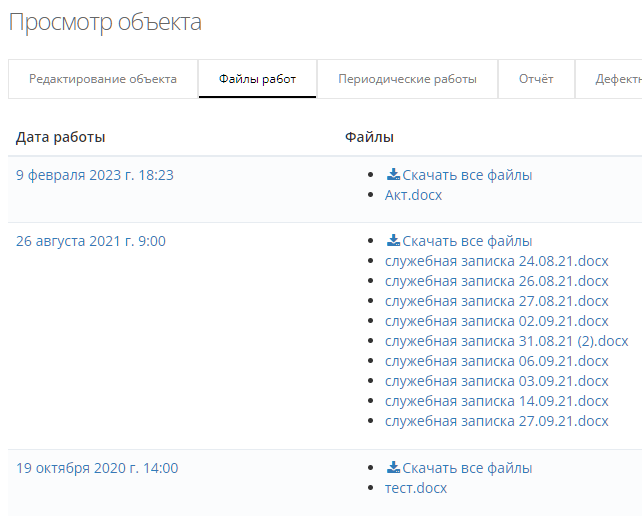Download служебная записка 26.08.21.docx
Screen dimensions: 642x519
coord(496,281)
